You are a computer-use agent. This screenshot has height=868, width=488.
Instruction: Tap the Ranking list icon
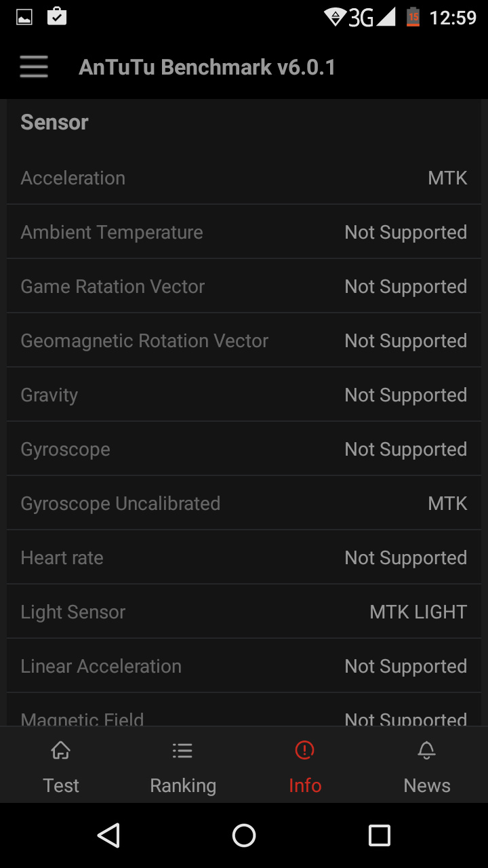[x=182, y=751]
